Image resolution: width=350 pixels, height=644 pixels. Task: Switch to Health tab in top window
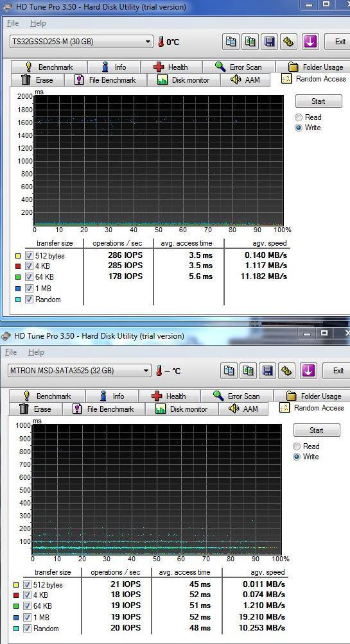171,67
